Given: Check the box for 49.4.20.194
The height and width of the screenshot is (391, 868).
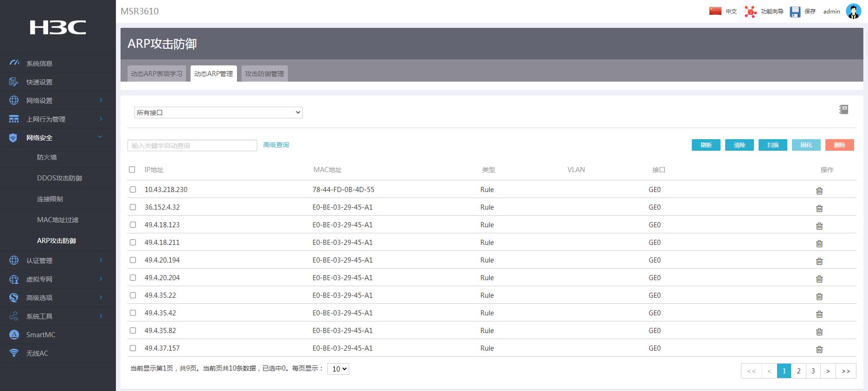Looking at the screenshot, I should [x=133, y=260].
